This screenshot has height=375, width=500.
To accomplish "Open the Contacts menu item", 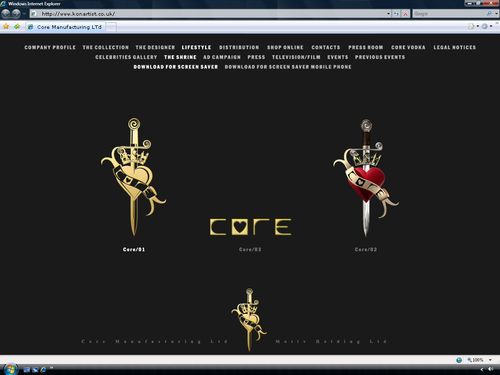I will click(x=326, y=47).
